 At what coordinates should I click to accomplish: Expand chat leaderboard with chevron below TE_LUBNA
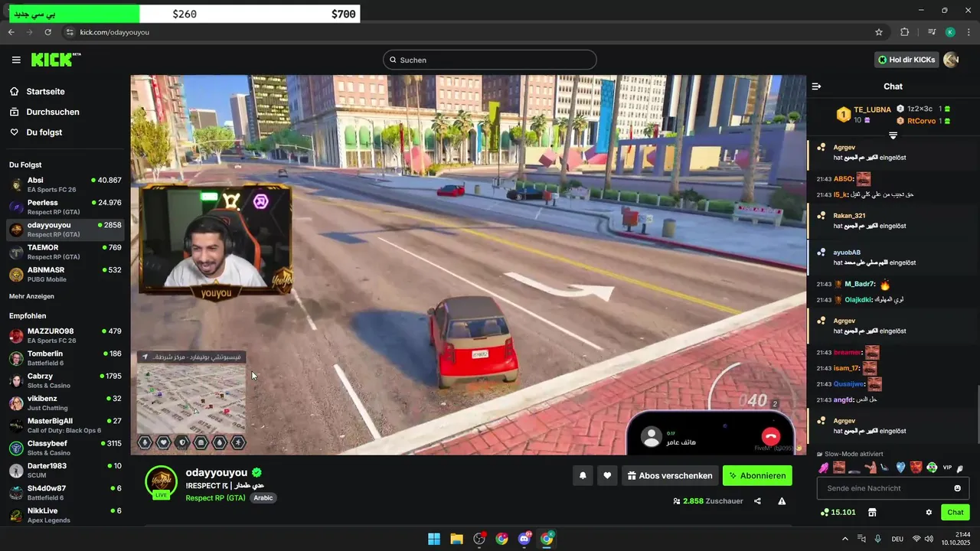coord(893,135)
